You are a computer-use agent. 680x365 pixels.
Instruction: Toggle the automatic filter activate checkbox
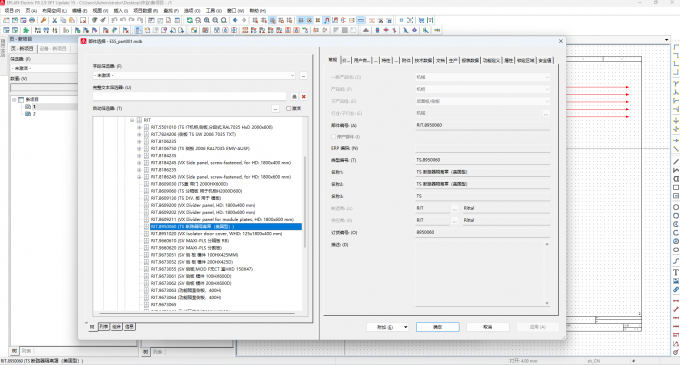[288, 109]
